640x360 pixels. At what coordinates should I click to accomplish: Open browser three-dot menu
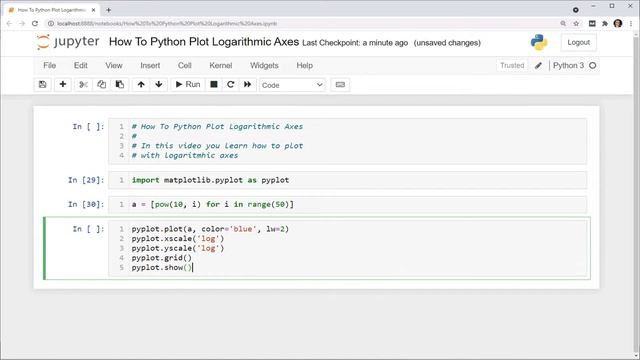(x=631, y=24)
